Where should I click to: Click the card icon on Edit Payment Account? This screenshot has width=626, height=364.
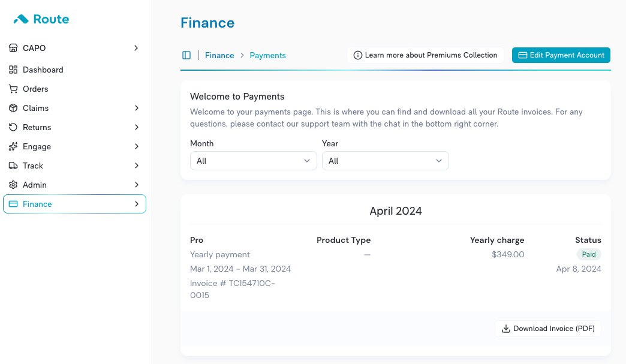coord(523,55)
